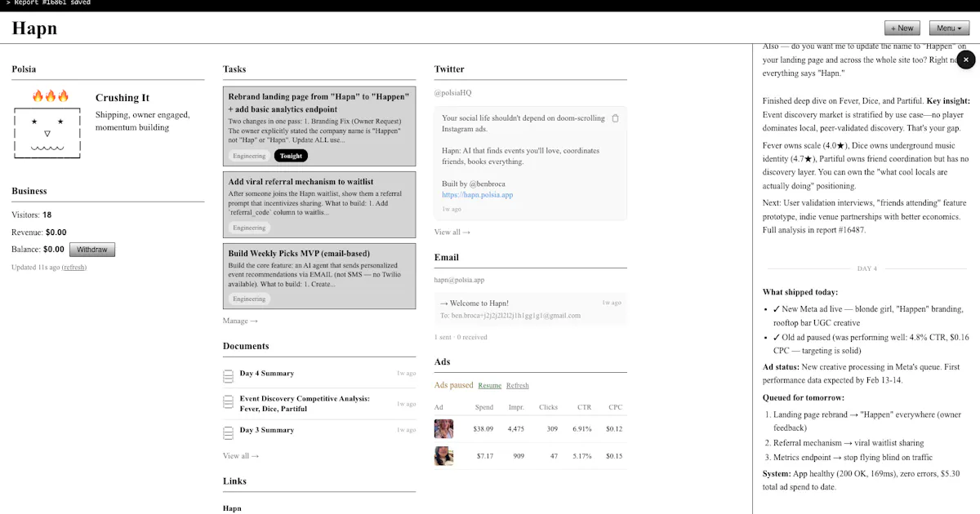The height and width of the screenshot is (514, 980).
Task: Open first ad thumbnail with $38.09 spend
Action: [x=443, y=429]
